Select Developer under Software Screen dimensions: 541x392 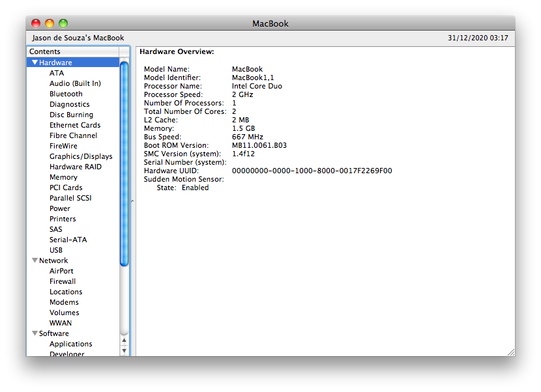pyautogui.click(x=66, y=354)
